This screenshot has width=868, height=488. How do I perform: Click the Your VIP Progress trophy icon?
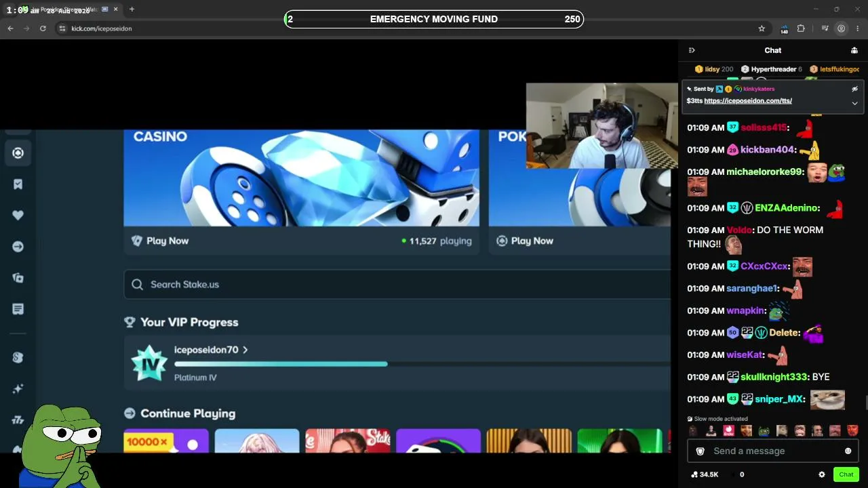[x=130, y=322]
